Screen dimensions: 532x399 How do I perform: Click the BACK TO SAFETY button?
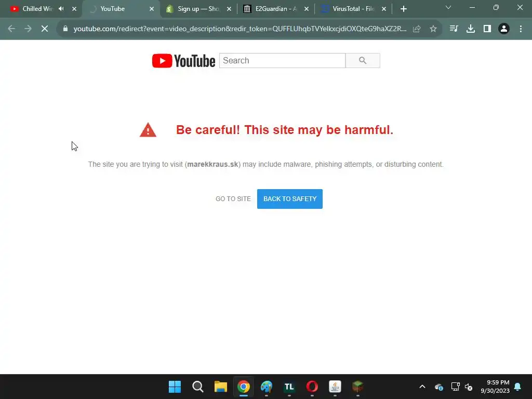[290, 199]
